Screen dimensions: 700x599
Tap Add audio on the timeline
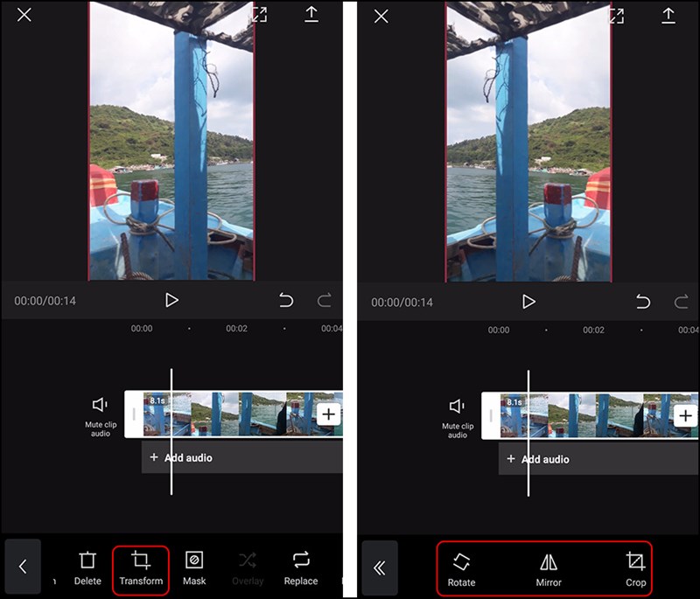(179, 457)
